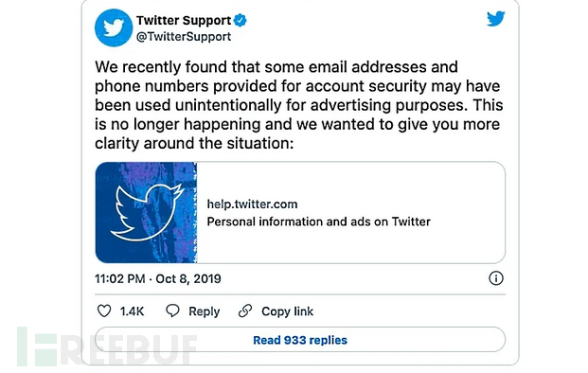Open Read 933 replies button

click(300, 340)
